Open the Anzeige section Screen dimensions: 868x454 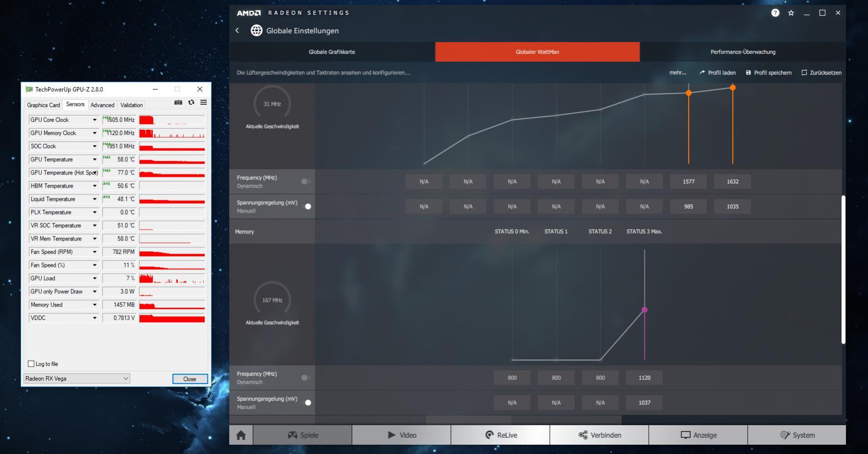698,435
